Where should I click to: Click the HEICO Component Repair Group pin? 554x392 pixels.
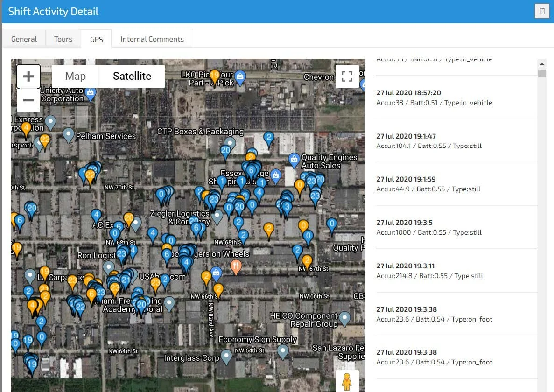[x=344, y=318]
